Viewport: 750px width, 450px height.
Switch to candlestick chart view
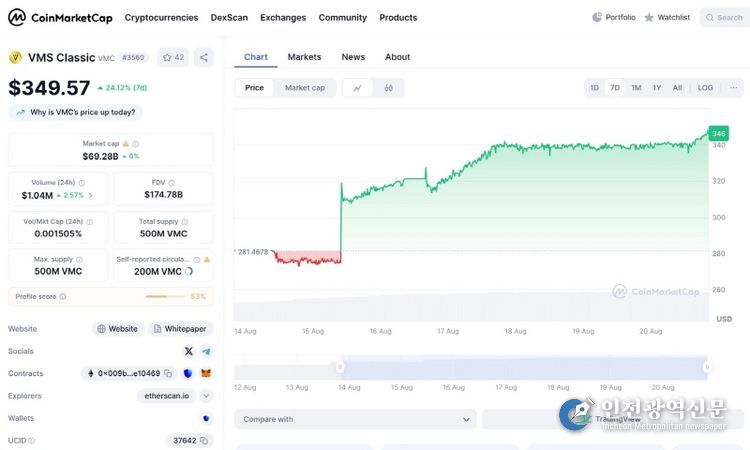click(388, 88)
